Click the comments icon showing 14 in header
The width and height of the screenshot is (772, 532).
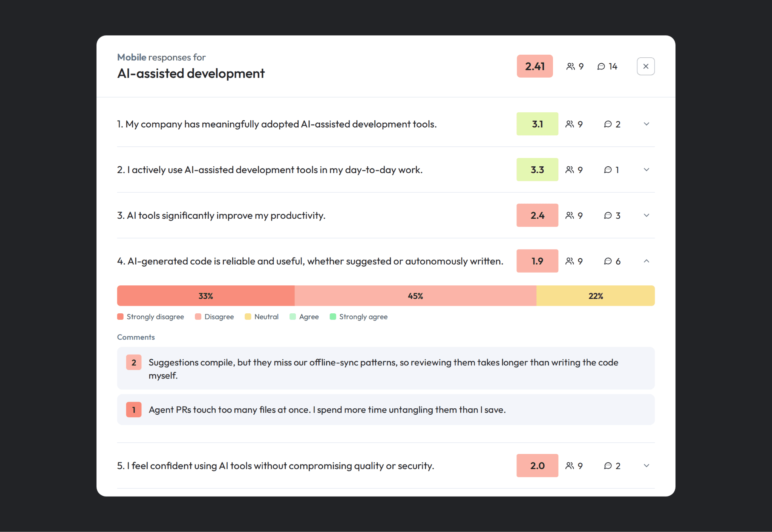pos(601,66)
